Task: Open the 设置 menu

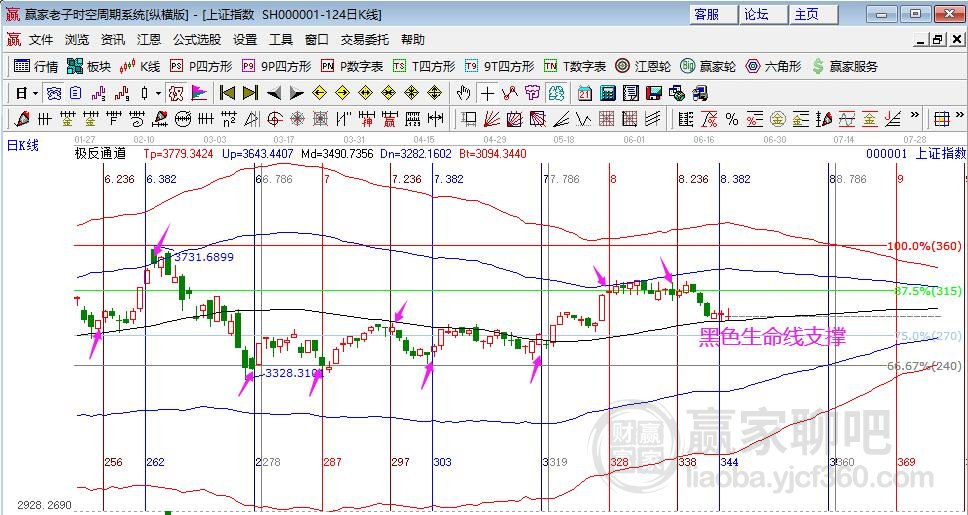Action: tap(245, 40)
